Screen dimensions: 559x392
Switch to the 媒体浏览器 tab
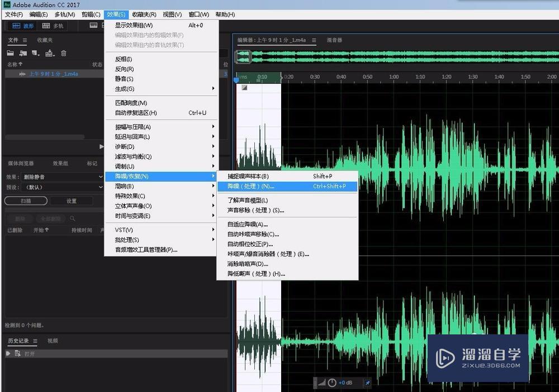tap(21, 163)
